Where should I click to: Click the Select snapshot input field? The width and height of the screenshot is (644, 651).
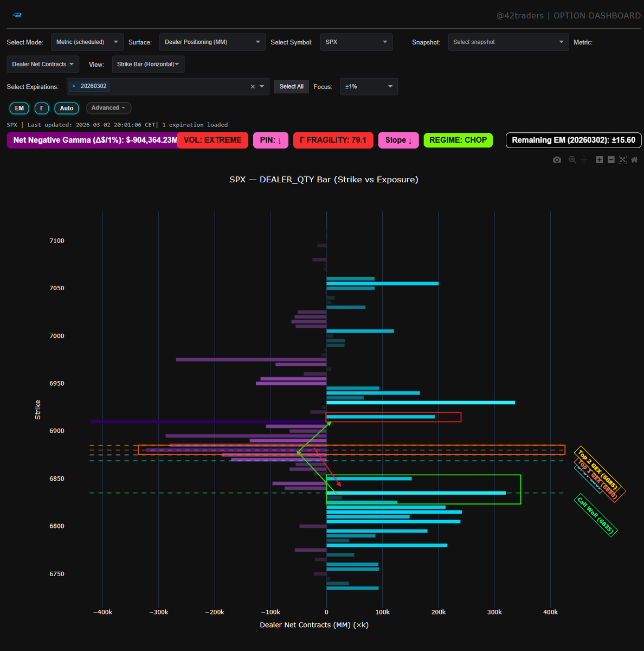508,42
